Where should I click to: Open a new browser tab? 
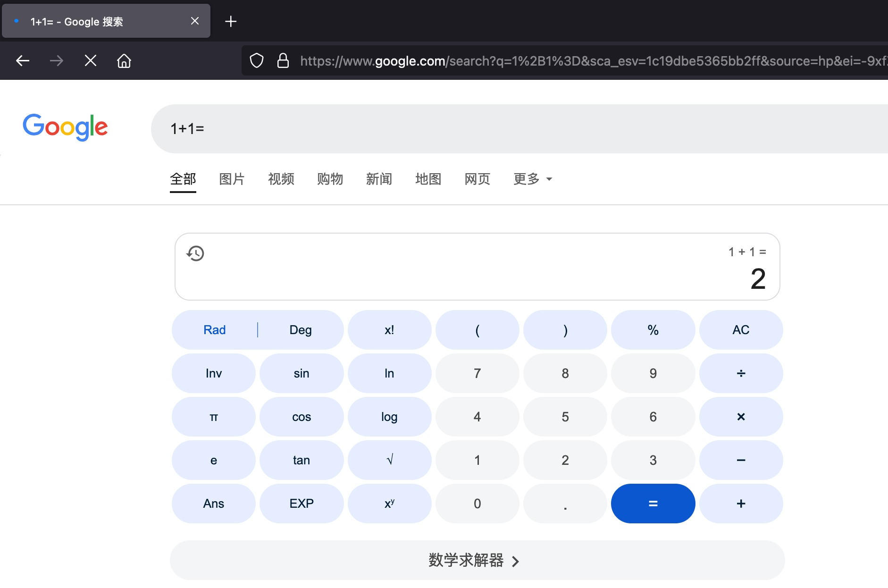[x=231, y=21]
